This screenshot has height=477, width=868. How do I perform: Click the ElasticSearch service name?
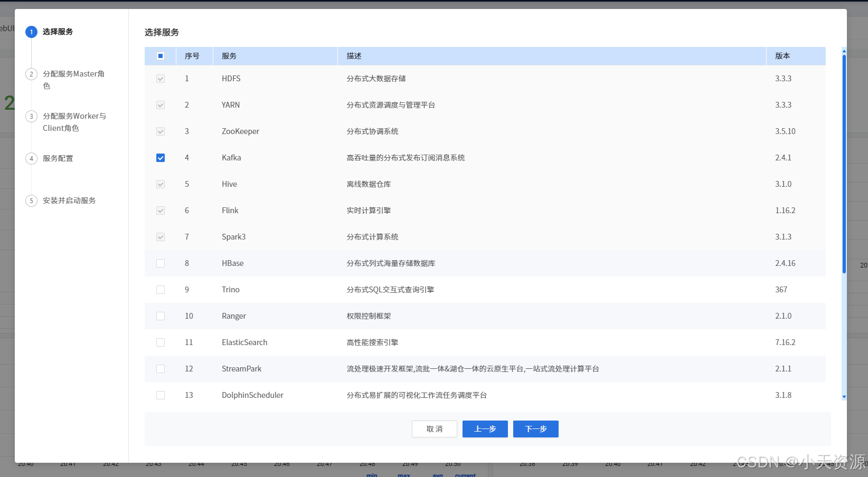244,342
